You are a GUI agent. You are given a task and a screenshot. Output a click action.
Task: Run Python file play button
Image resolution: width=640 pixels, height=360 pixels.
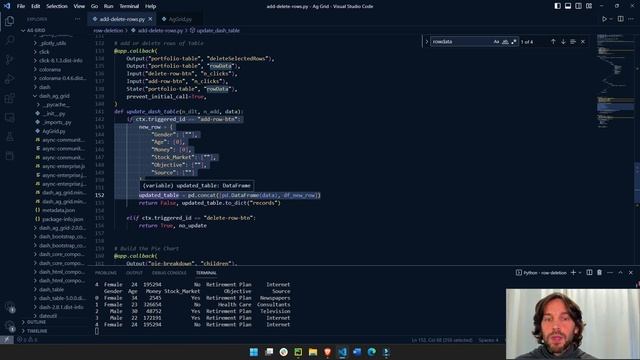pos(604,19)
